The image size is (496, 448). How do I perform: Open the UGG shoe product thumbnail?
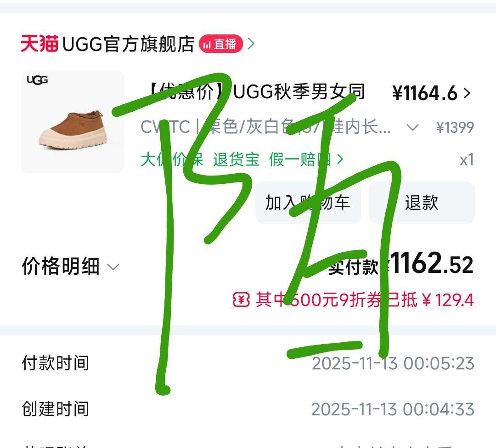tap(73, 122)
